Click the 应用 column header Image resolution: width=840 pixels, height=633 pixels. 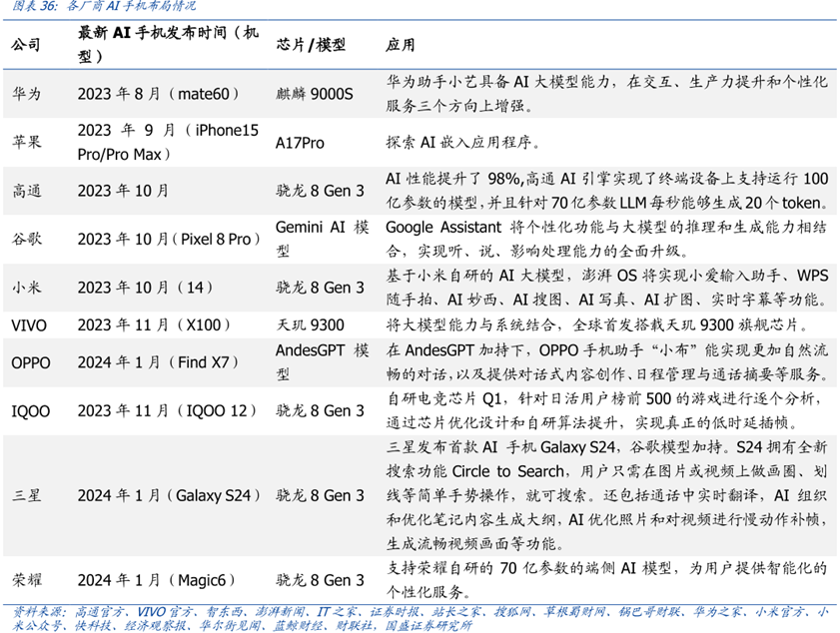tap(400, 46)
